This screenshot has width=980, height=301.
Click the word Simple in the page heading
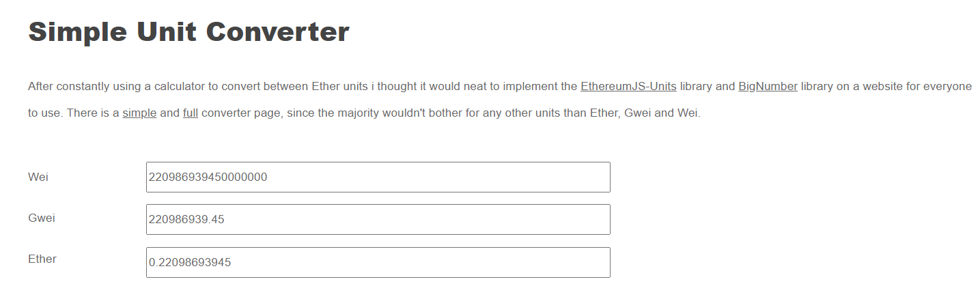coord(69,32)
